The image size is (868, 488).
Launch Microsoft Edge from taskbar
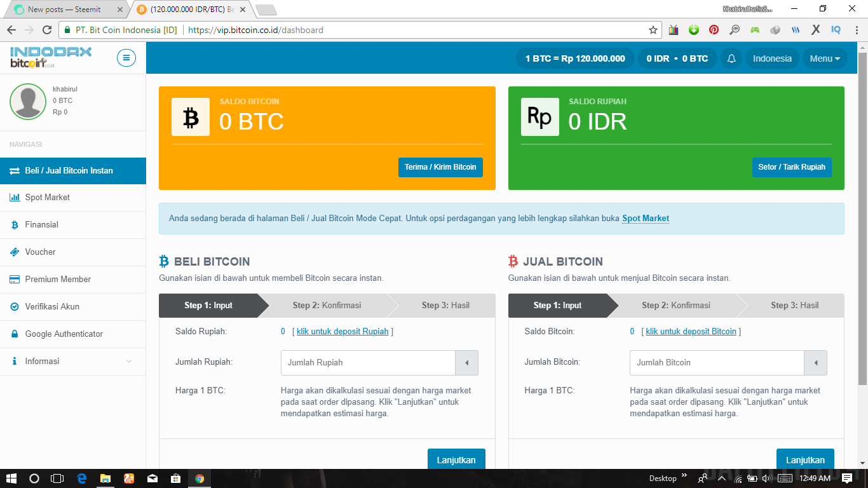point(82,478)
